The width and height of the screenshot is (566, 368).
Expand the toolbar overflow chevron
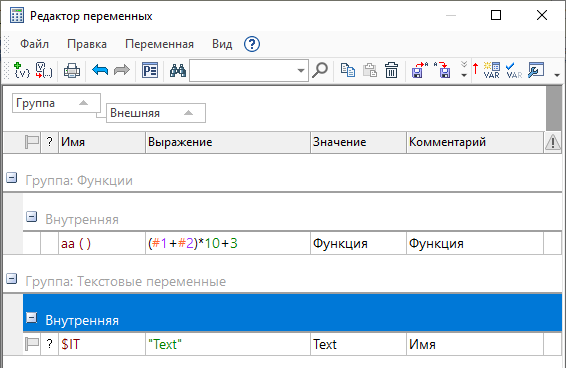pyautogui.click(x=464, y=69)
